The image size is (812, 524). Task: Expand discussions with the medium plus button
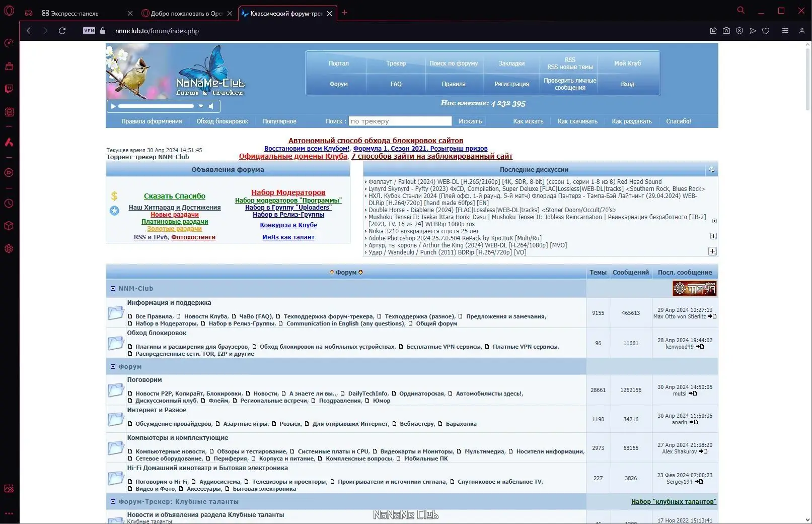coord(713,236)
